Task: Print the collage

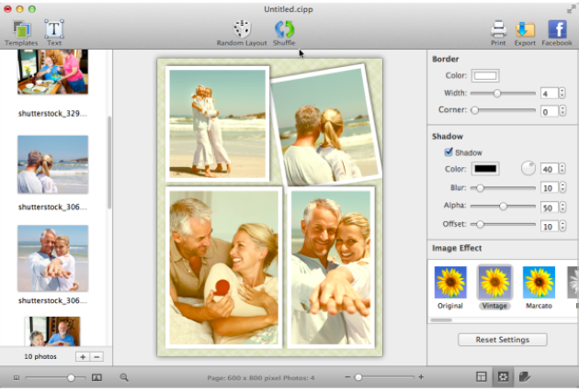Action: click(x=498, y=31)
